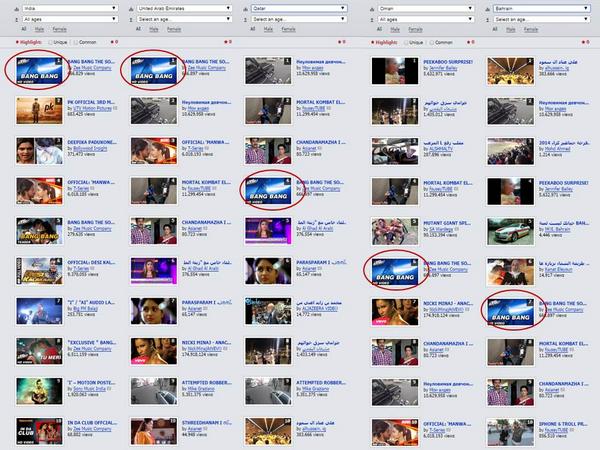Select Female filter under Bahrain

click(531, 29)
